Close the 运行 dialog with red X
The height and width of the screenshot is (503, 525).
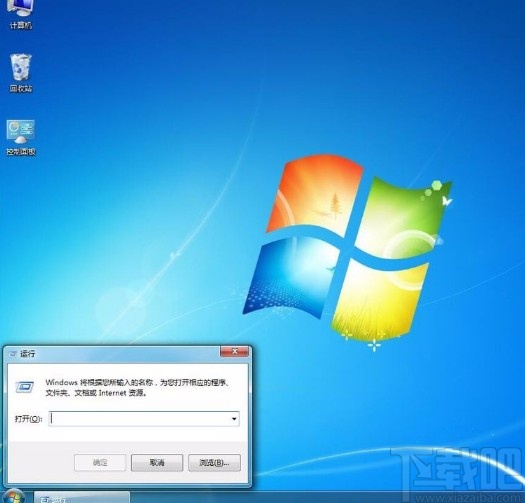tap(234, 352)
